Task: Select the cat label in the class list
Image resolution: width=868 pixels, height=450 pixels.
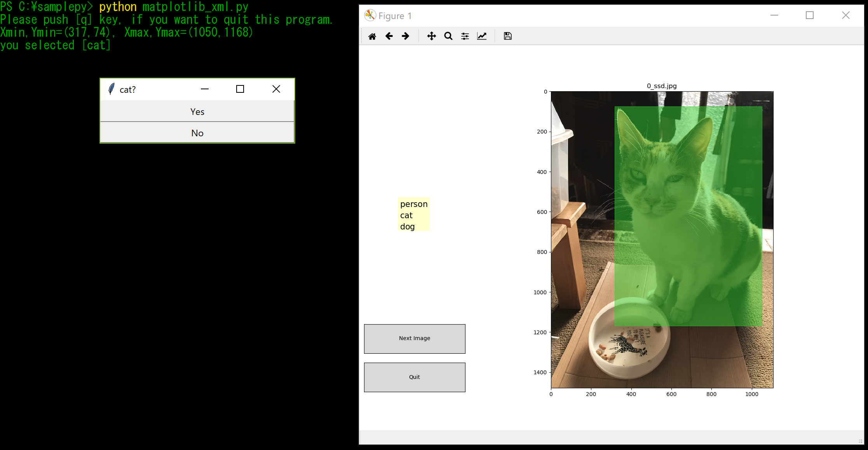Action: click(x=406, y=215)
